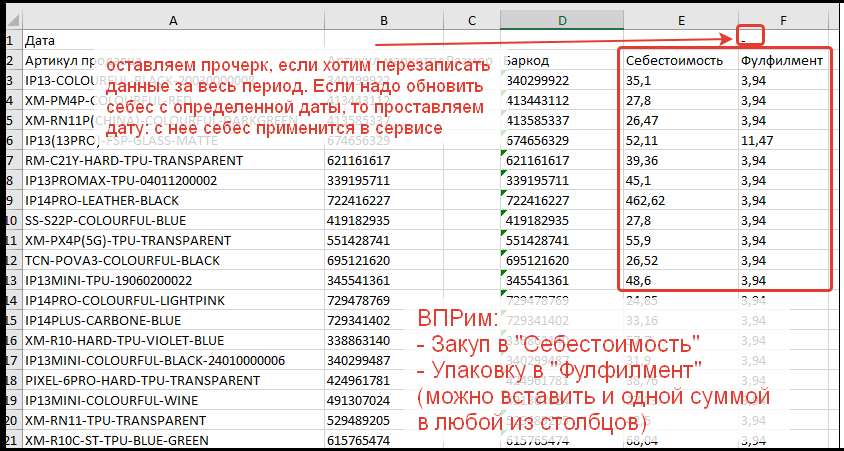Select cell 'IP14PRO-COLOURFUL-LIGHTPINK'

pyautogui.click(x=173, y=300)
